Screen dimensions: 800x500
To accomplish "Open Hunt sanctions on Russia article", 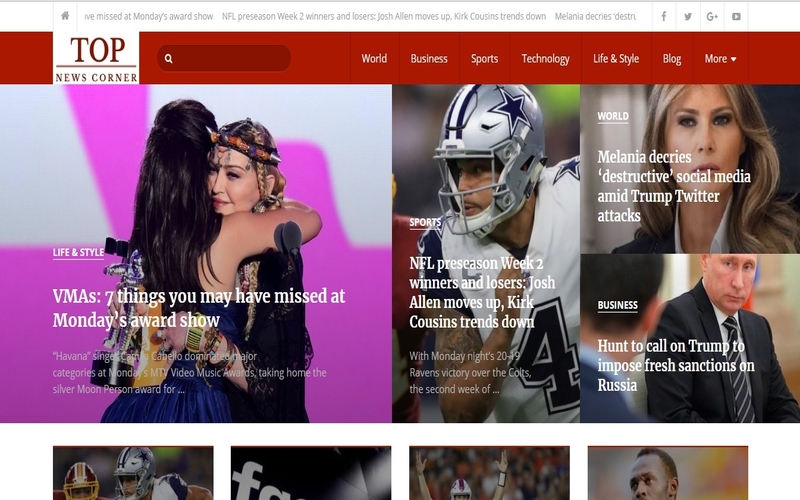I will (676, 365).
